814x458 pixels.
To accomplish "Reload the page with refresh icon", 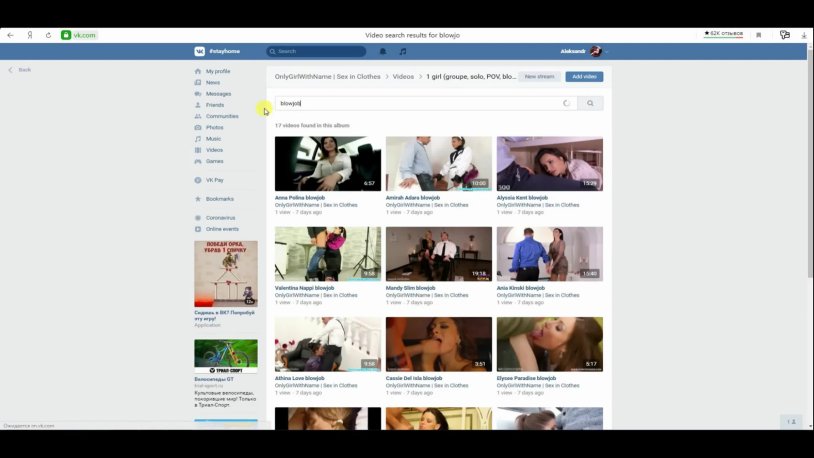I will tap(48, 35).
